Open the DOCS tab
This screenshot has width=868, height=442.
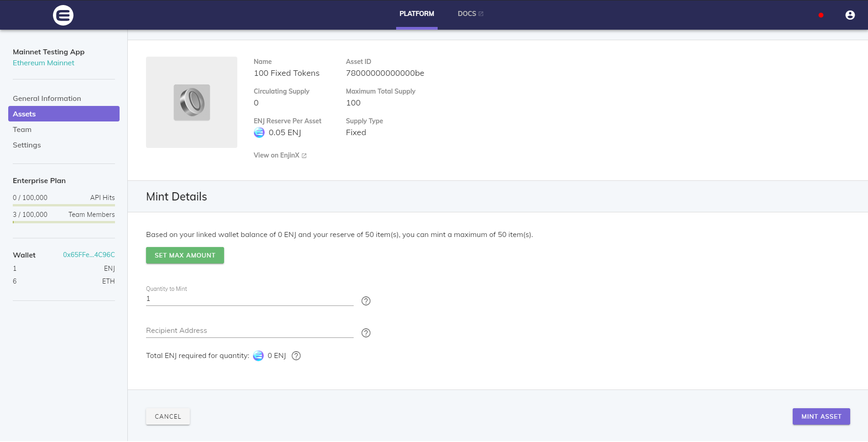click(471, 14)
